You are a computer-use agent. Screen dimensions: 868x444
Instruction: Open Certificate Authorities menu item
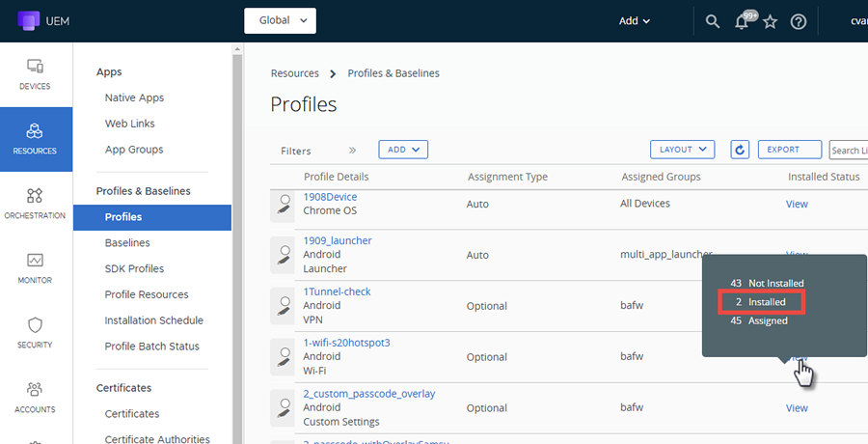[157, 439]
